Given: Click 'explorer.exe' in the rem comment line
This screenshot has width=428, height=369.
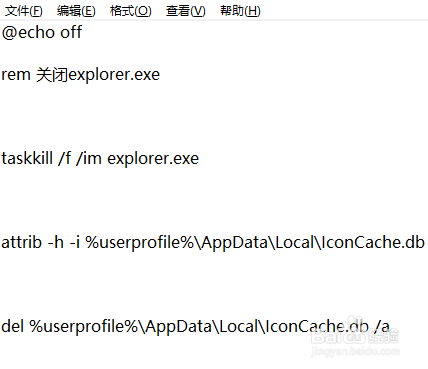Looking at the screenshot, I should 114,75.
